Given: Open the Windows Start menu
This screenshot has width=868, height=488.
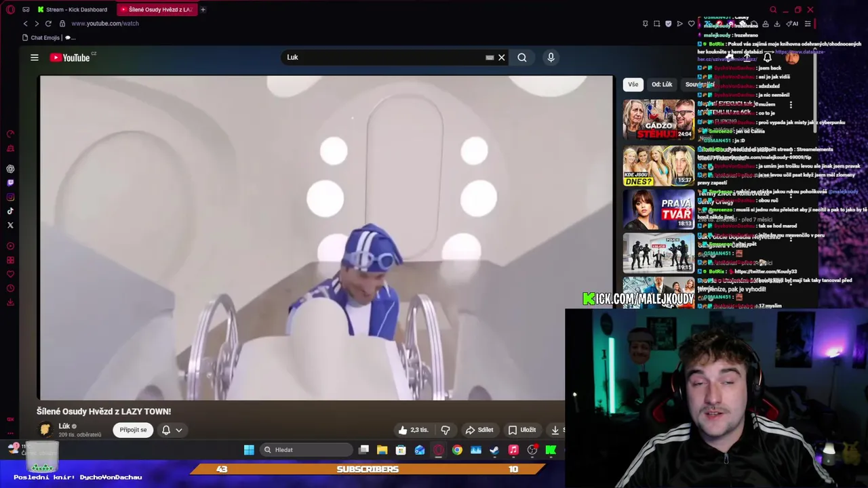Looking at the screenshot, I should 249,450.
